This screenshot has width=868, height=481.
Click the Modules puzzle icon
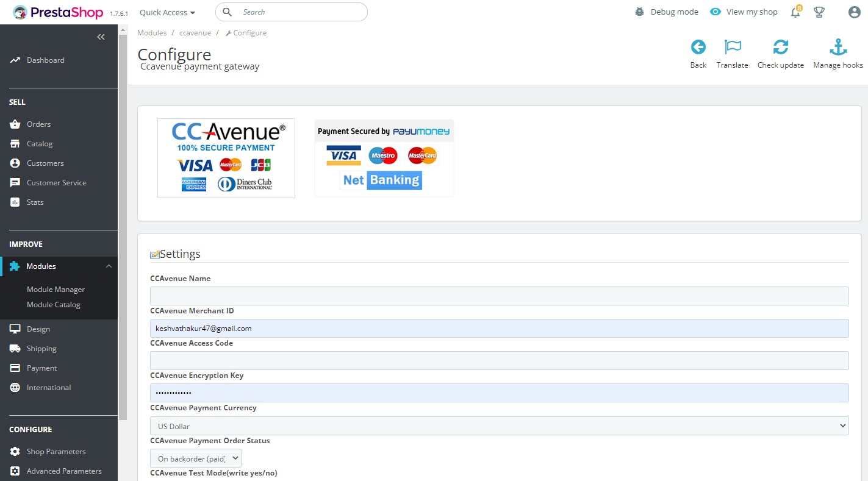point(15,266)
